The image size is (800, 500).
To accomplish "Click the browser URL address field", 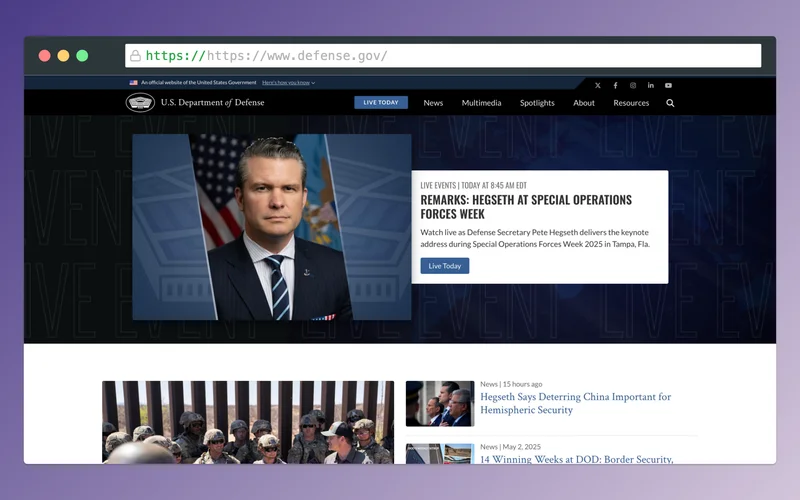I will 443,56.
